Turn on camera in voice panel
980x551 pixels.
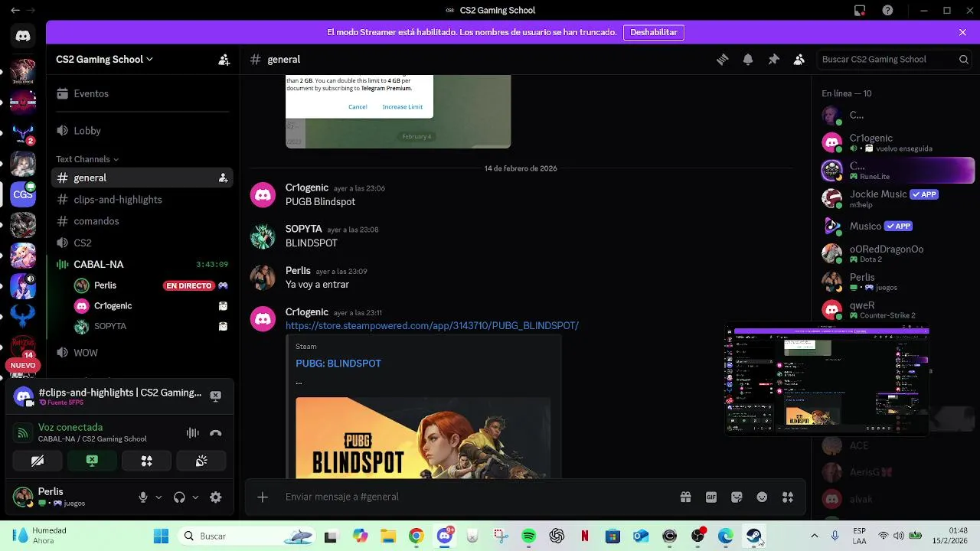pos(37,461)
